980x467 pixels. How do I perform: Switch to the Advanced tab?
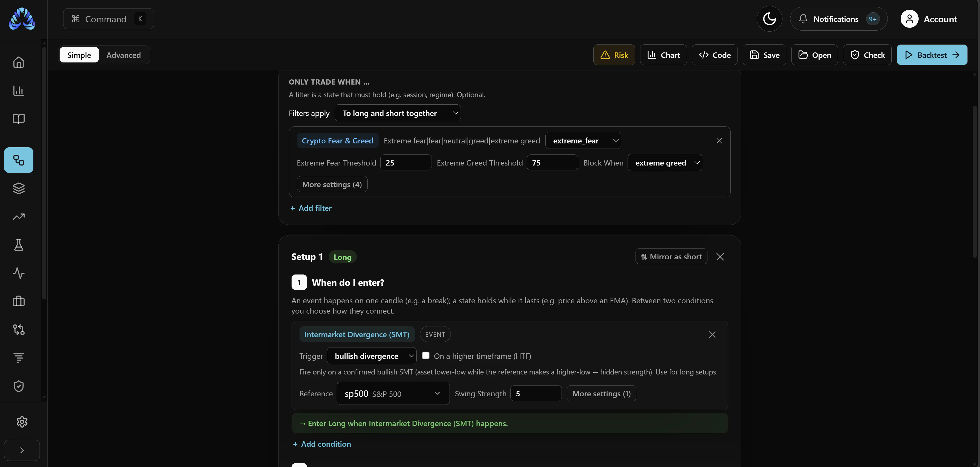tap(123, 55)
